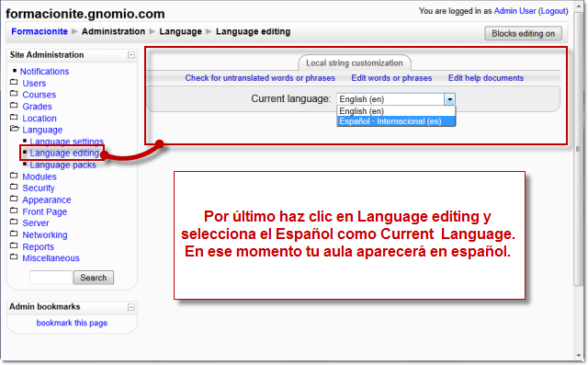This screenshot has width=588, height=365.
Task: Expand the Server section
Action: click(36, 223)
